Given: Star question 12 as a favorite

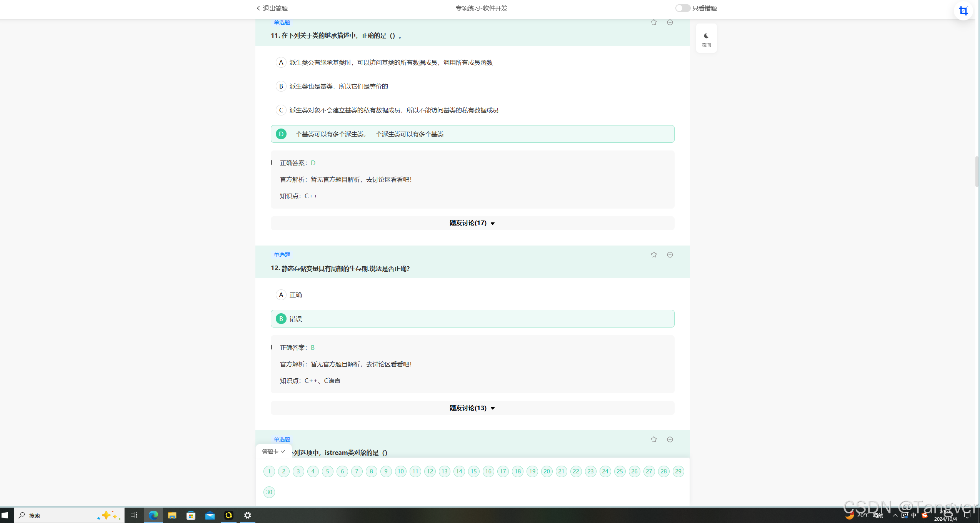Looking at the screenshot, I should tap(653, 255).
